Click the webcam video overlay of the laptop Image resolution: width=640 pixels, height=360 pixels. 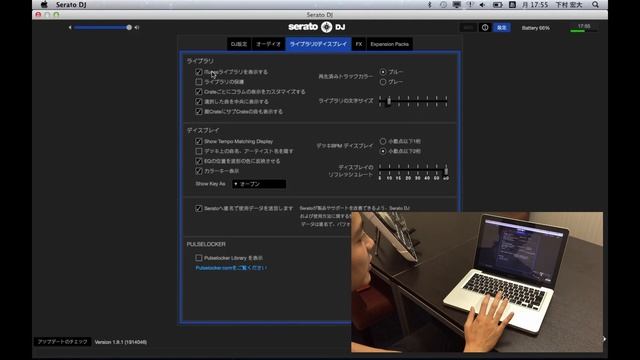(x=477, y=282)
